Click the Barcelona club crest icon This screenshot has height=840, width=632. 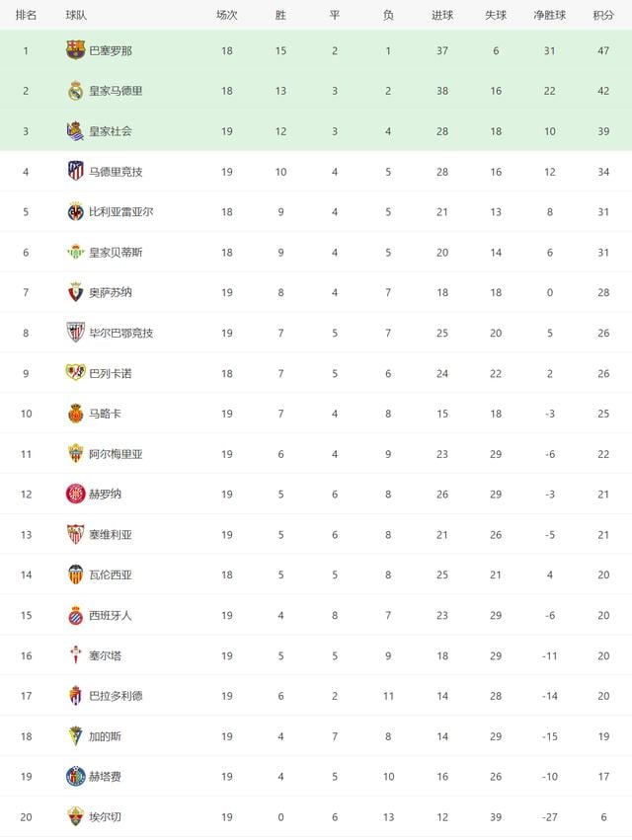(75, 50)
